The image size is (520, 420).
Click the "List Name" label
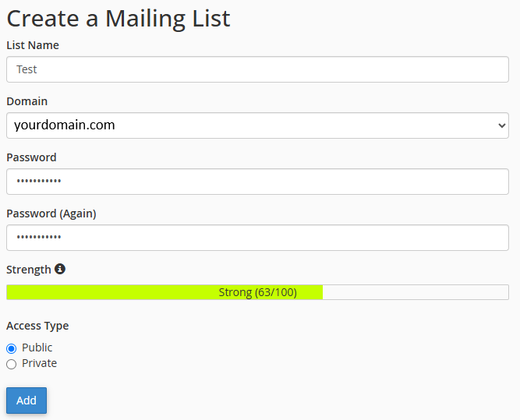tap(33, 45)
